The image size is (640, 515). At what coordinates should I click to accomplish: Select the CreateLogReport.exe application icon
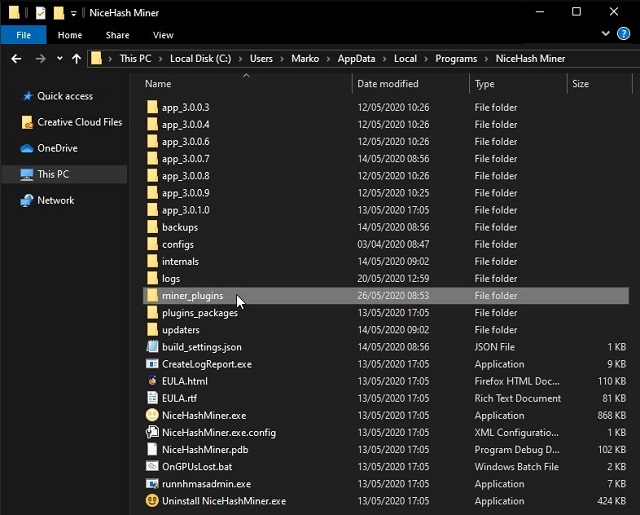152,364
